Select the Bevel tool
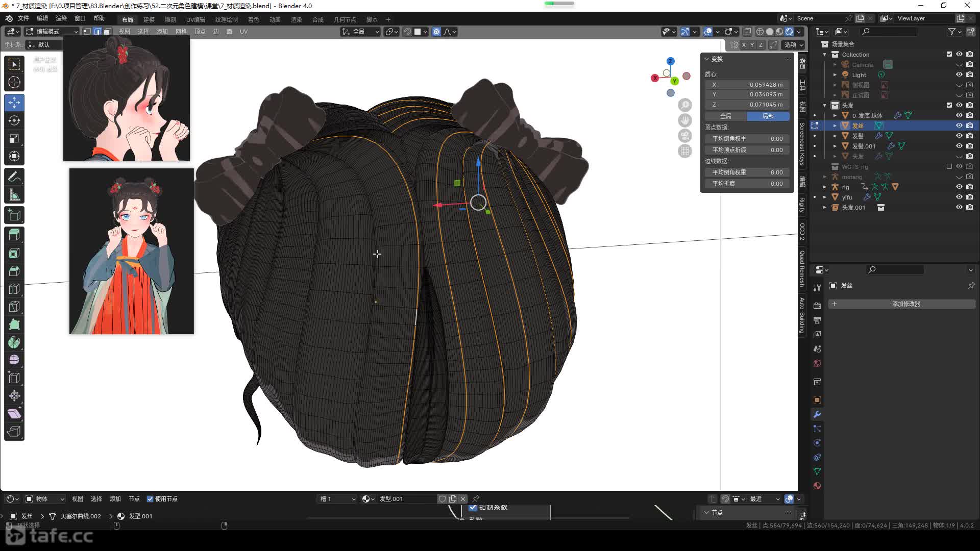The width and height of the screenshot is (980, 551). tap(14, 271)
